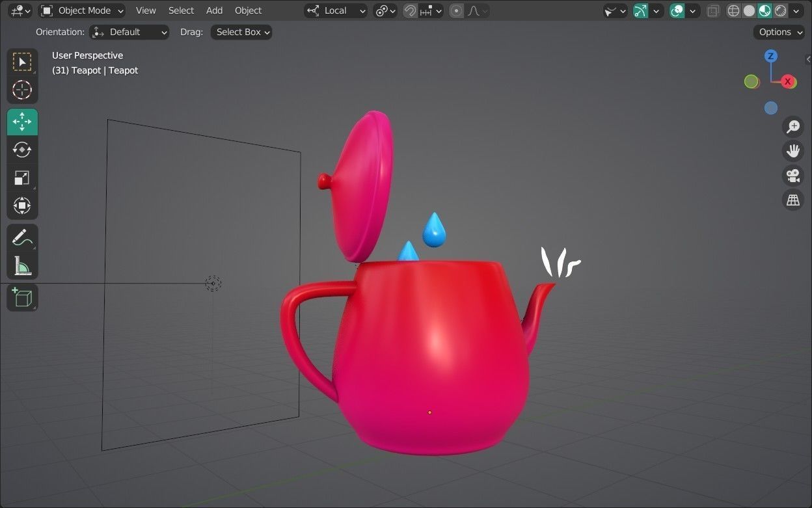812x508 pixels.
Task: Enable Rendered viewport shading
Action: pyautogui.click(x=779, y=10)
